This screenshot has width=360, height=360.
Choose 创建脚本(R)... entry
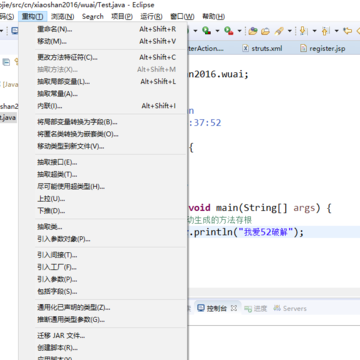(103, 348)
